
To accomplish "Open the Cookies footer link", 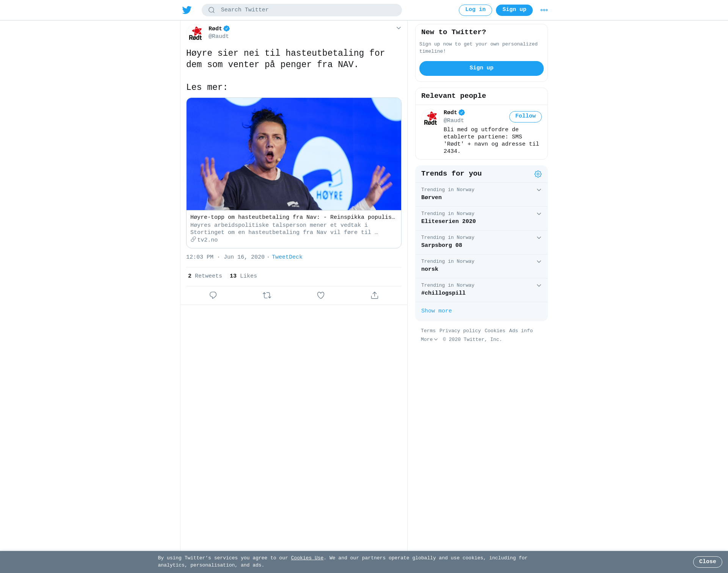I will [495, 331].
